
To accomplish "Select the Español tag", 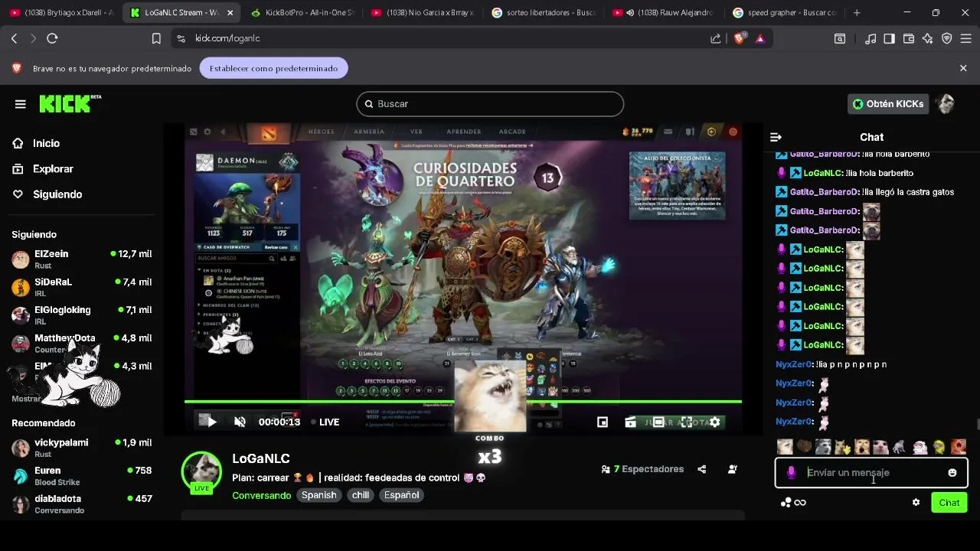I will tap(401, 495).
